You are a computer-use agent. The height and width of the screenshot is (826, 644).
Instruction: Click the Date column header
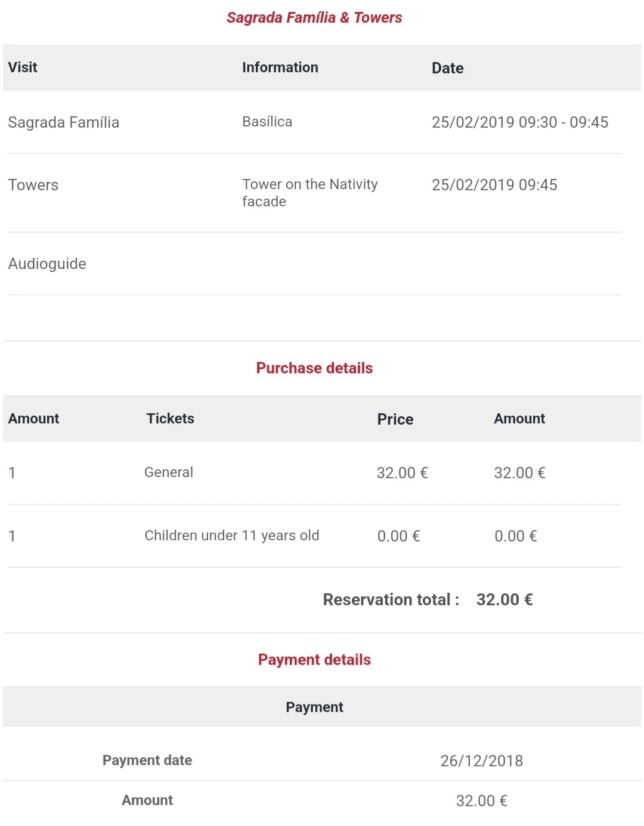coord(447,68)
